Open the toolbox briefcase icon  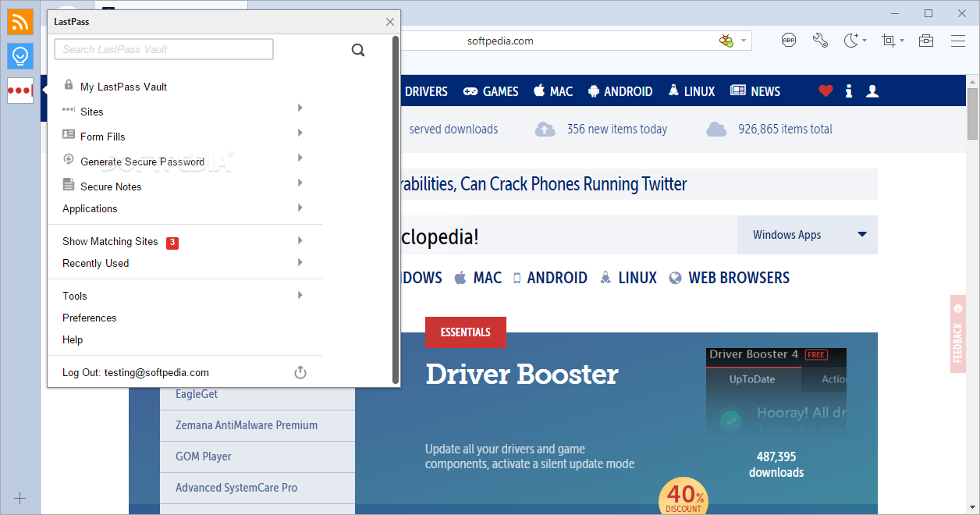[x=926, y=41]
